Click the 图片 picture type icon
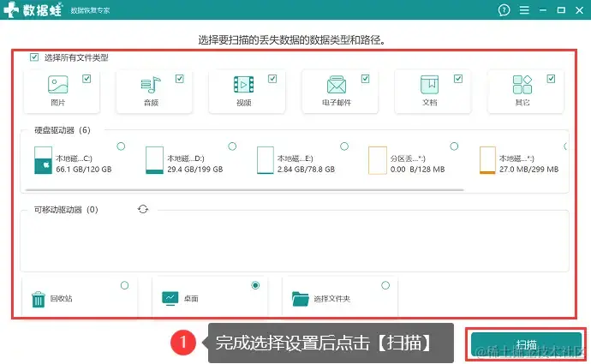This screenshot has height=364, width=591. [57, 85]
